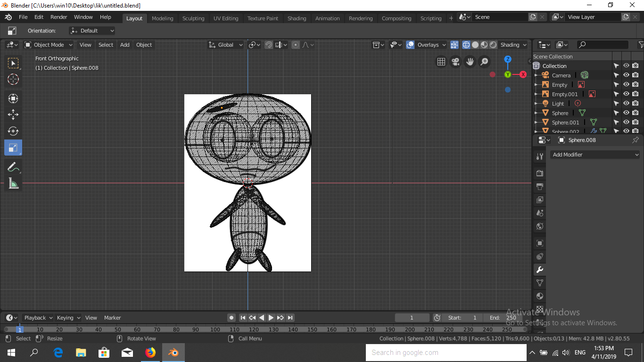Viewport: 644px width, 362px height.
Task: Click Marker in the timeline header
Action: [x=113, y=318]
